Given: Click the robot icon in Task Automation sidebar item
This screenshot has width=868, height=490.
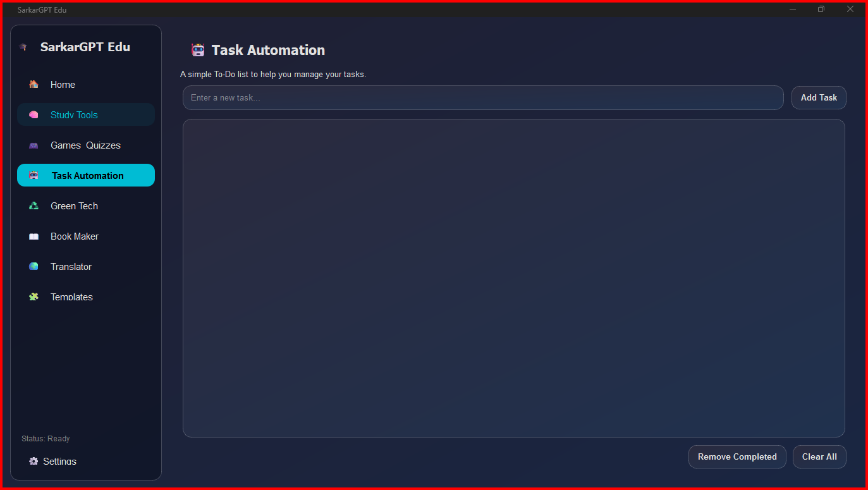Looking at the screenshot, I should pos(34,175).
